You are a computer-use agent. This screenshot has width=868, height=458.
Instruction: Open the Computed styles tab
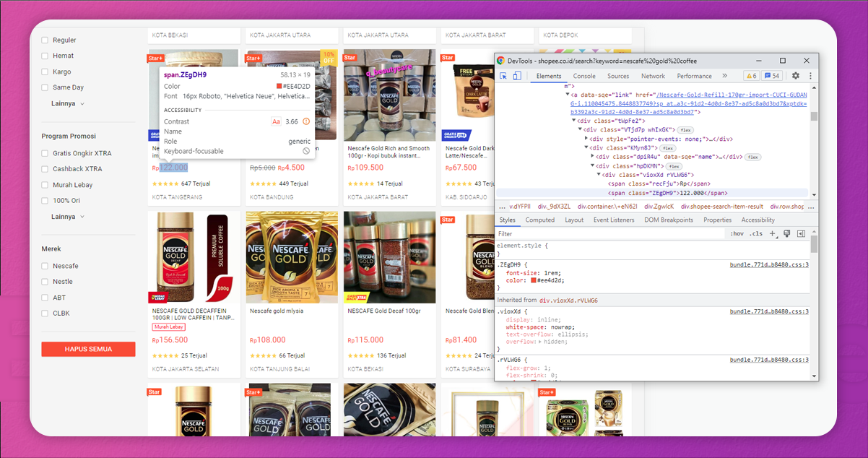[x=539, y=220]
